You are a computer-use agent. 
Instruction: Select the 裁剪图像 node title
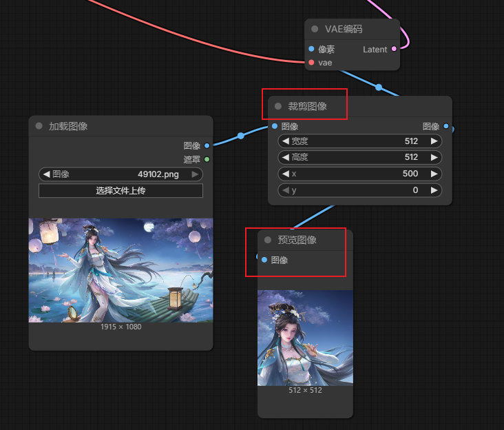tap(307, 106)
